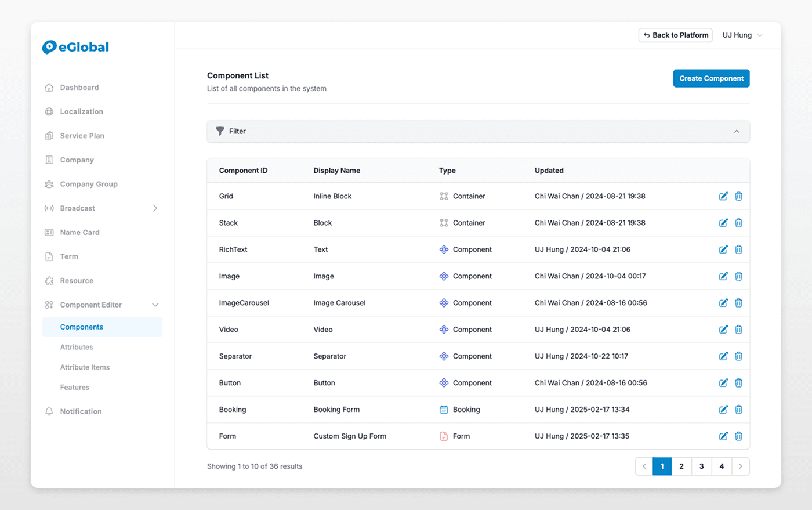Select Attributes in the sidebar submenu
812x510 pixels.
pos(77,347)
